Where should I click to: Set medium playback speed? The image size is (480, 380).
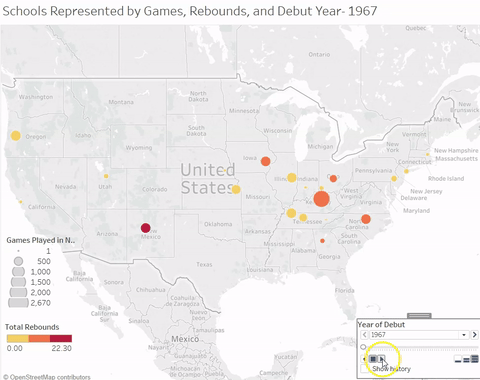pos(466,359)
